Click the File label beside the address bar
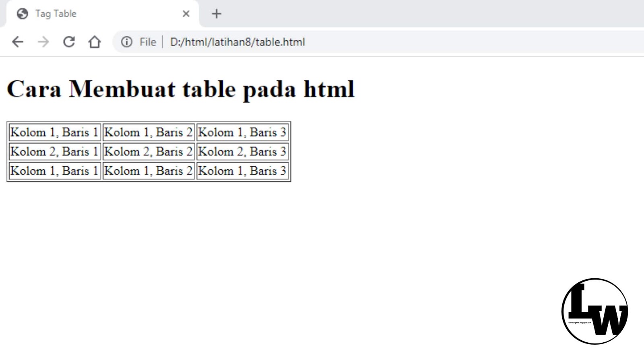 148,42
